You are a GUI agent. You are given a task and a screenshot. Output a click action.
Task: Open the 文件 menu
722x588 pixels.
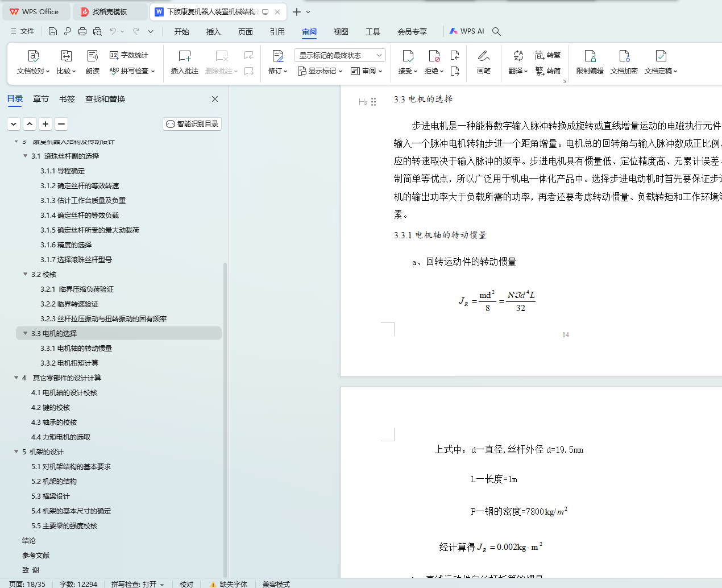(23, 31)
